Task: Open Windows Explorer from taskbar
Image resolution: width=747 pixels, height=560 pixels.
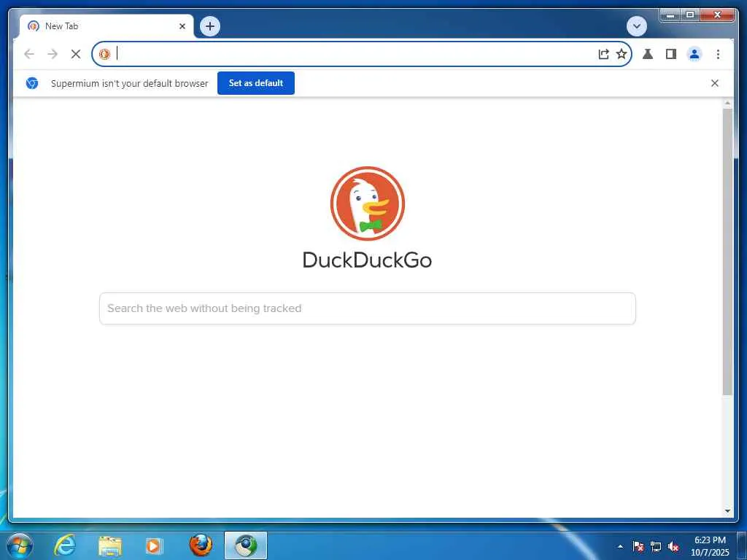Action: (x=110, y=545)
